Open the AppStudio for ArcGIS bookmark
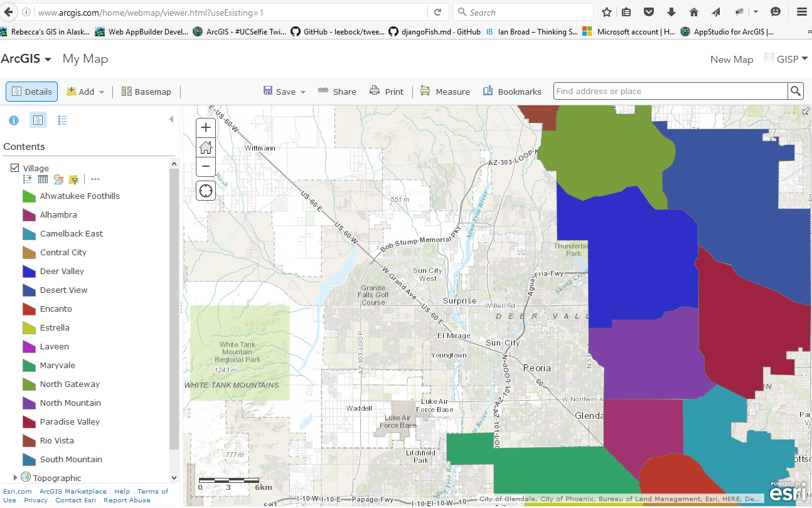Viewport: 812px width, 508px height. (727, 31)
